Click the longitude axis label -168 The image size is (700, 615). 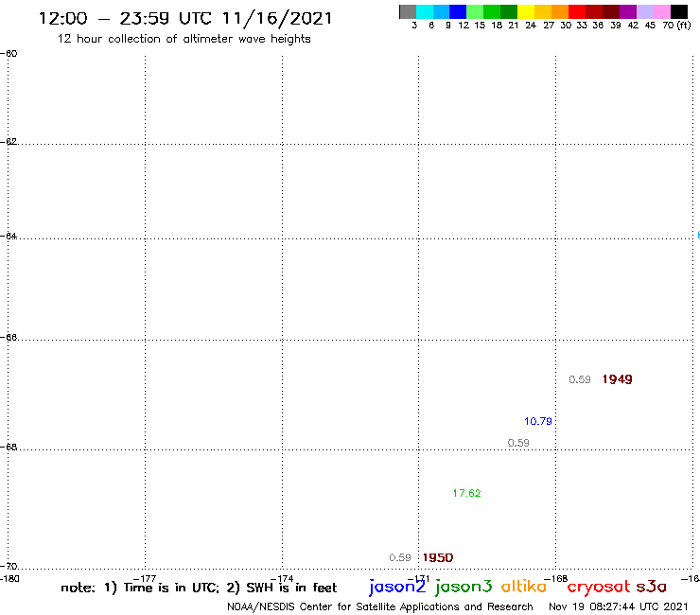[556, 579]
